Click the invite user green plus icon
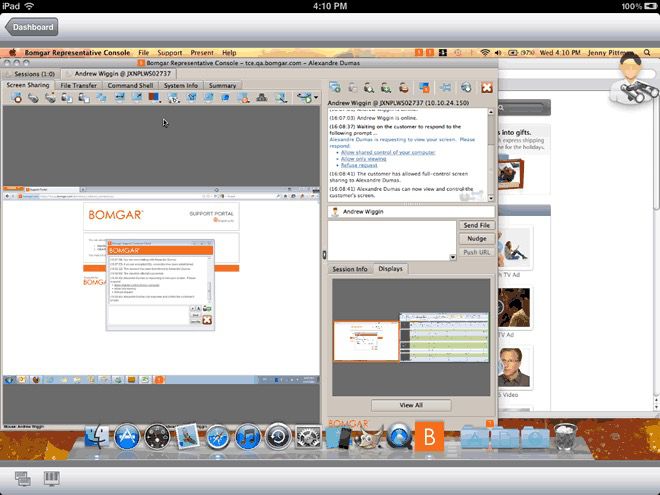The height and width of the screenshot is (495, 660). [x=386, y=87]
